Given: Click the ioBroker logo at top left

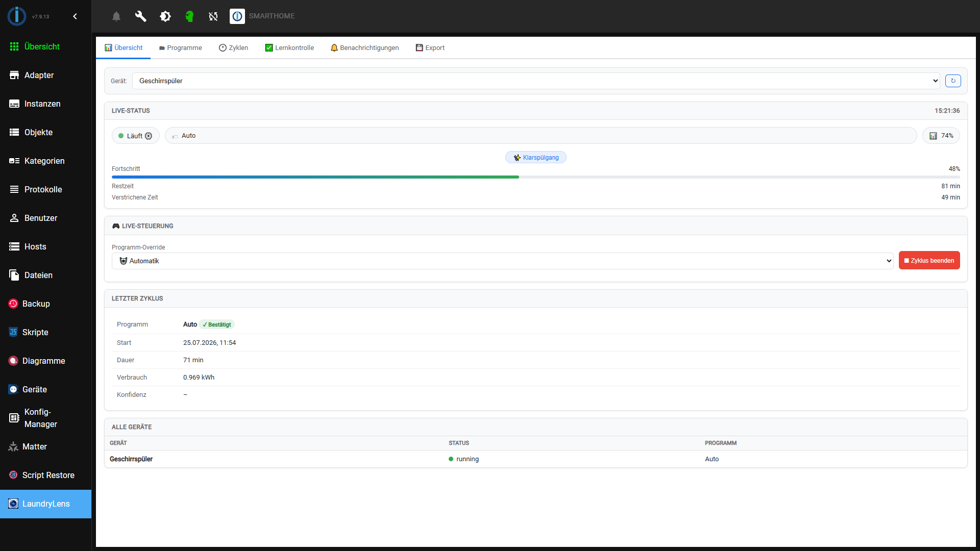Looking at the screenshot, I should 17,16.
